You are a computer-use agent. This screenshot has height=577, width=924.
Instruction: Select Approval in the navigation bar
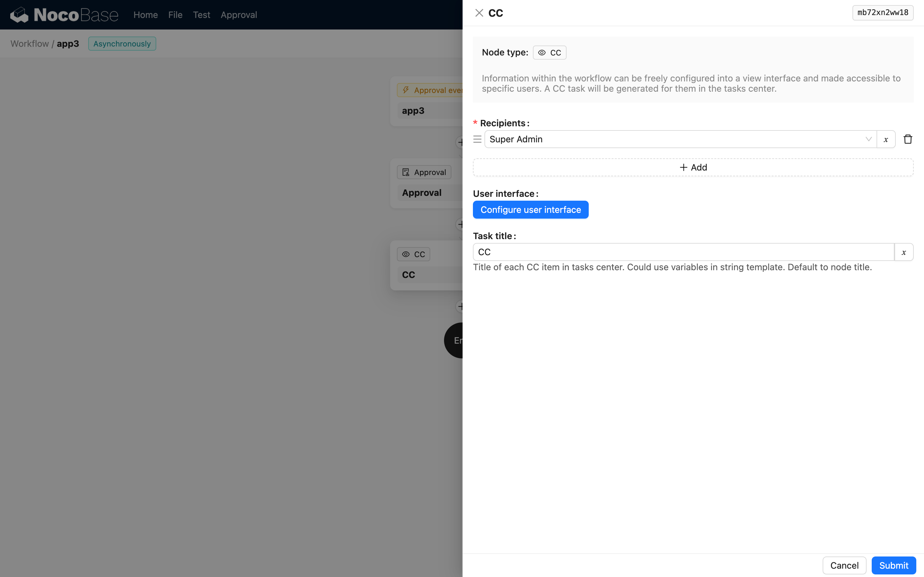[239, 14]
